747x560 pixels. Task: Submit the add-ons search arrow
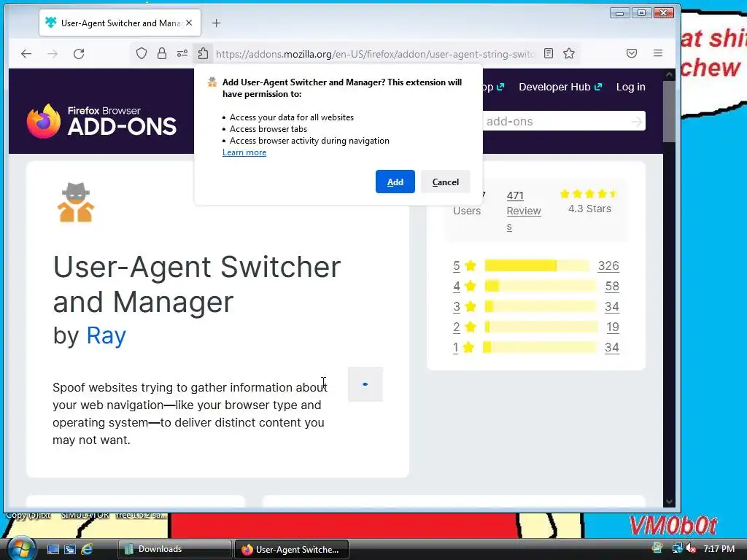tap(636, 122)
